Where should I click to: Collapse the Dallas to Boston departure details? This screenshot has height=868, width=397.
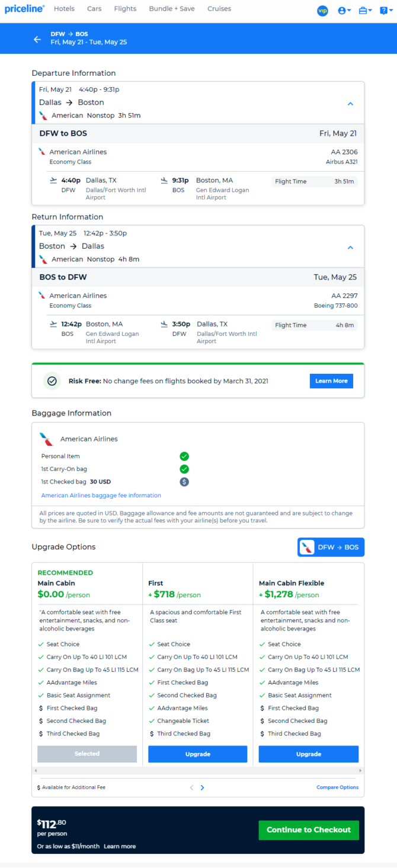pyautogui.click(x=350, y=104)
